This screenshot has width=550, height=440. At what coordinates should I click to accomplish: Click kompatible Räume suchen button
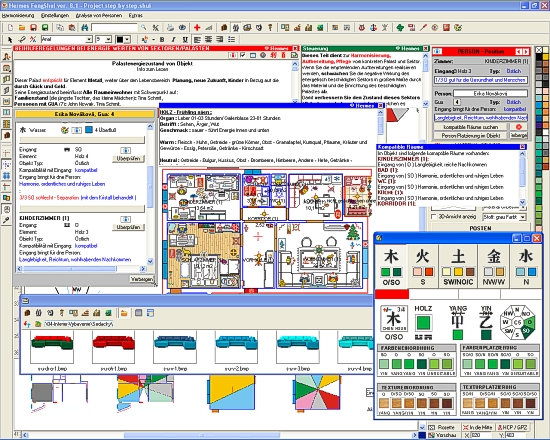470,127
